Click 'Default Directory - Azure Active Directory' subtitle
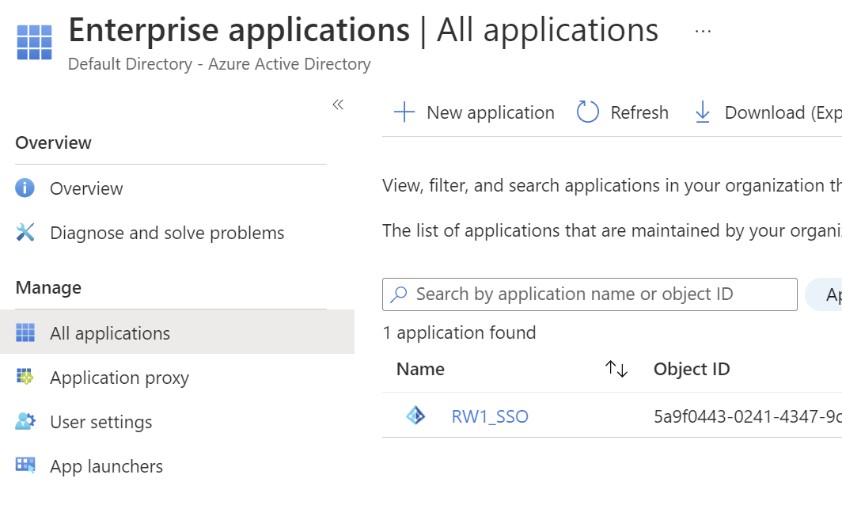 coord(219,64)
